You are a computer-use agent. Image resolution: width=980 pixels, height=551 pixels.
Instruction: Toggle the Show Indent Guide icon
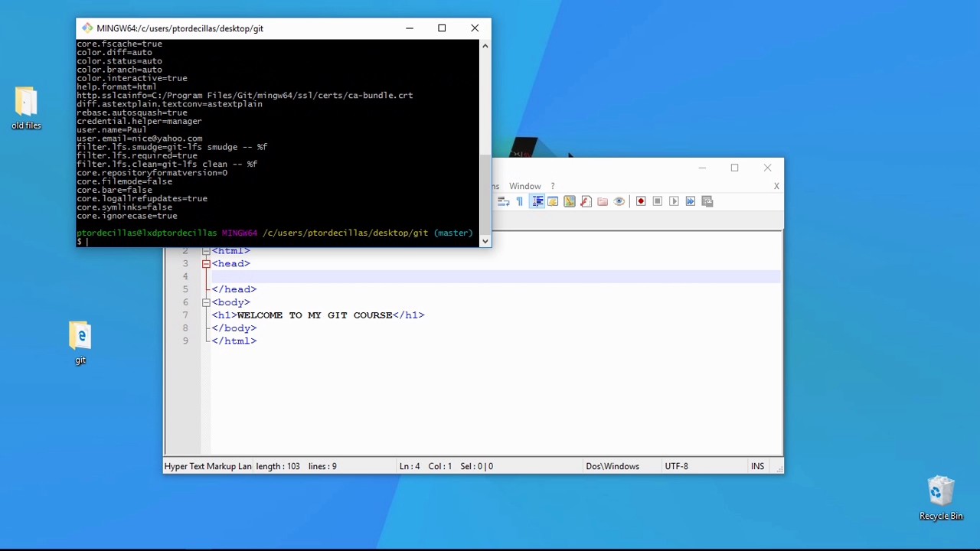(537, 201)
